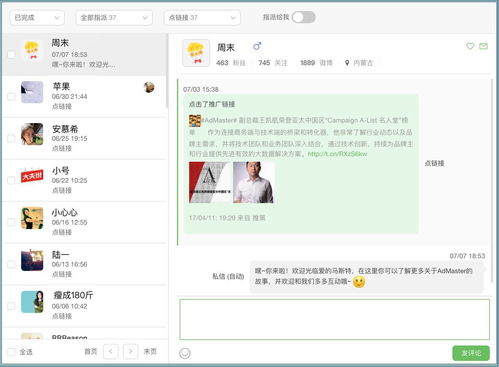This screenshot has height=367, width=499.
Task: Click the conversation panel vertical scrollbar
Action: (492, 181)
